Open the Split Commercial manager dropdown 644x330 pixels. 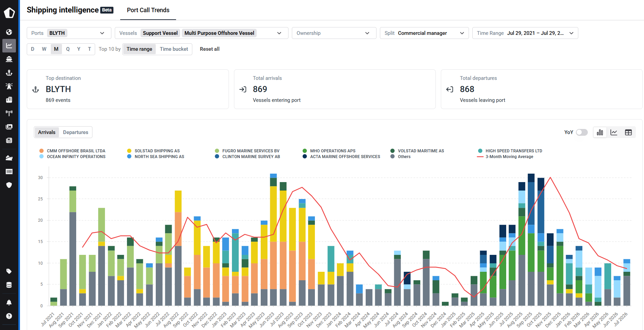click(x=424, y=33)
